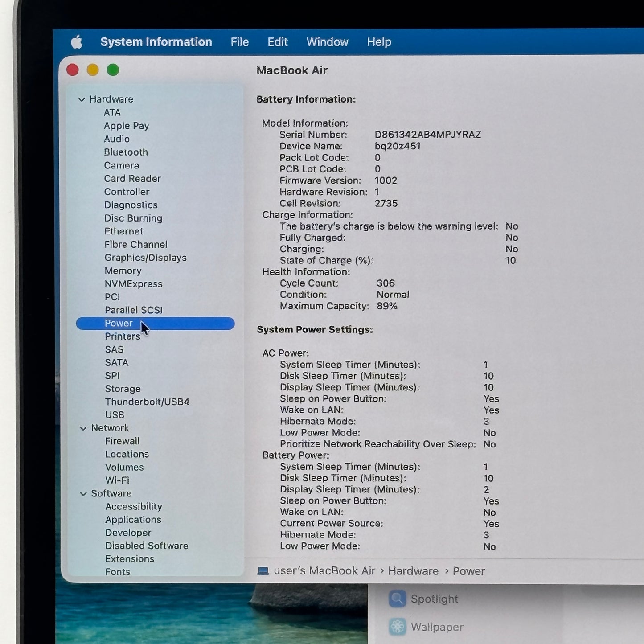Open the Edit menu
The width and height of the screenshot is (644, 644).
(x=277, y=42)
